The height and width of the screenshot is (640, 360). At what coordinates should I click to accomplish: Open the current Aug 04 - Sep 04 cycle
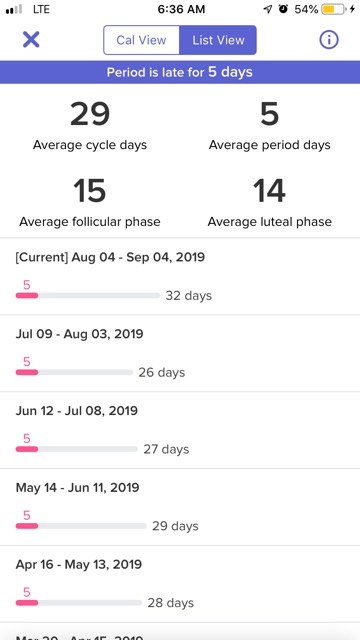tap(180, 276)
